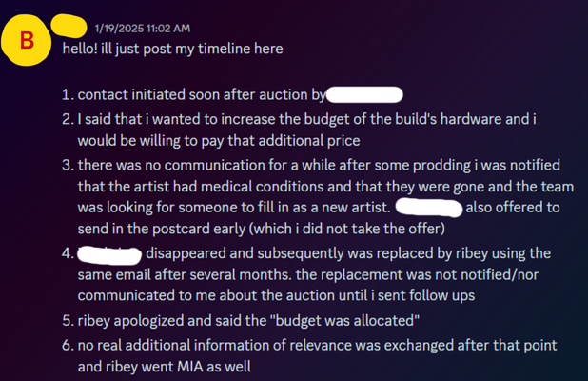This screenshot has height=381, width=588.
Task: Click the redacted name before 'also offered to'
Action: click(429, 207)
